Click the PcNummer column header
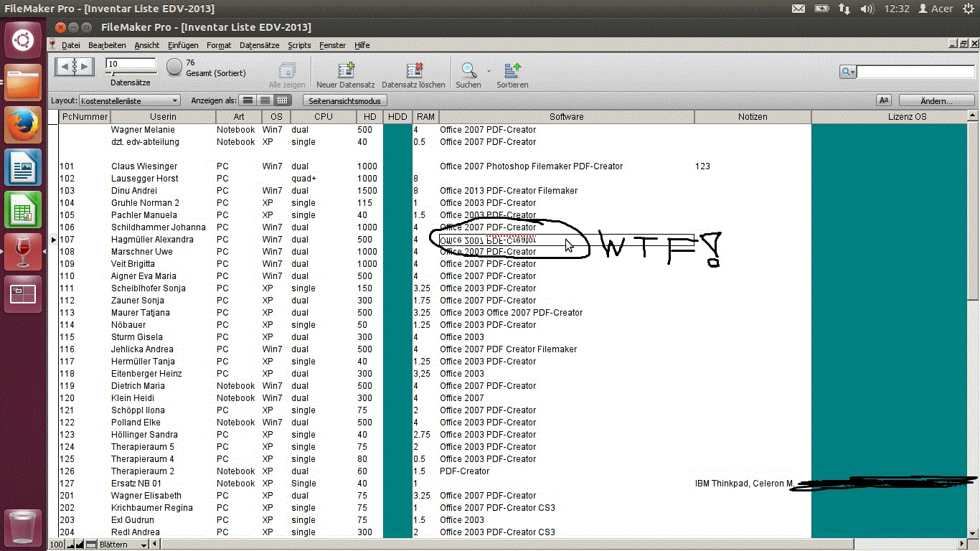This screenshot has width=980, height=551. pyautogui.click(x=85, y=117)
